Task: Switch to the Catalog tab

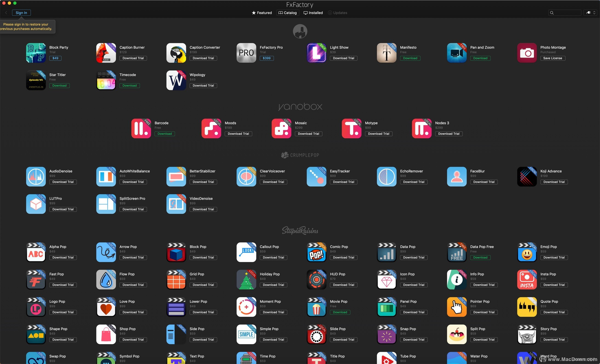Action: point(288,13)
